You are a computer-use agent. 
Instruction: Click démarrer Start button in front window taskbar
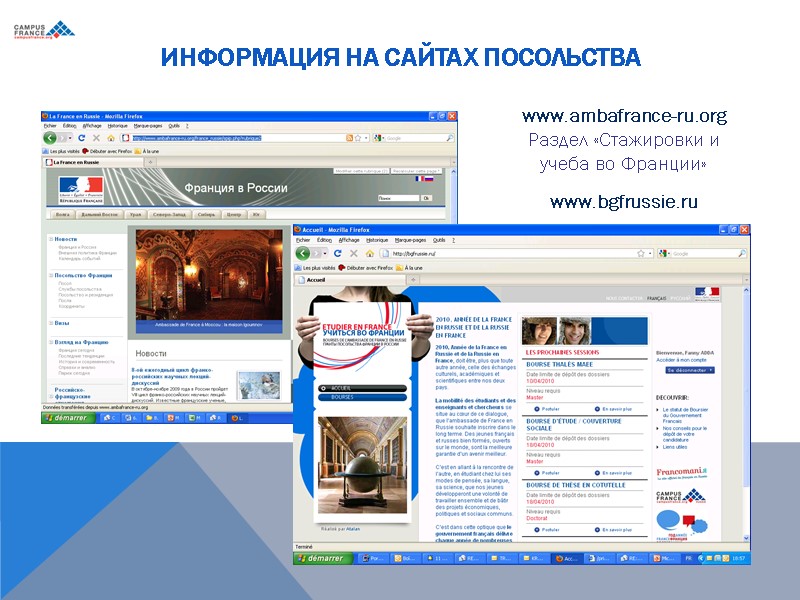(x=323, y=558)
